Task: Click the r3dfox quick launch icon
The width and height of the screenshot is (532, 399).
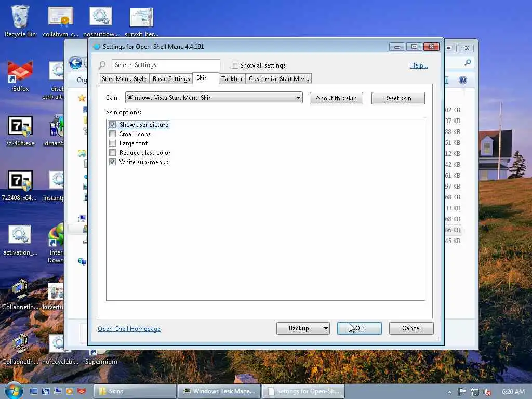Action: point(82,391)
